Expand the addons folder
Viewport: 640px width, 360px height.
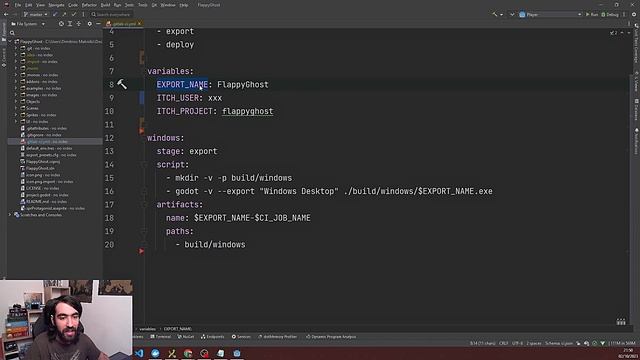[16, 82]
